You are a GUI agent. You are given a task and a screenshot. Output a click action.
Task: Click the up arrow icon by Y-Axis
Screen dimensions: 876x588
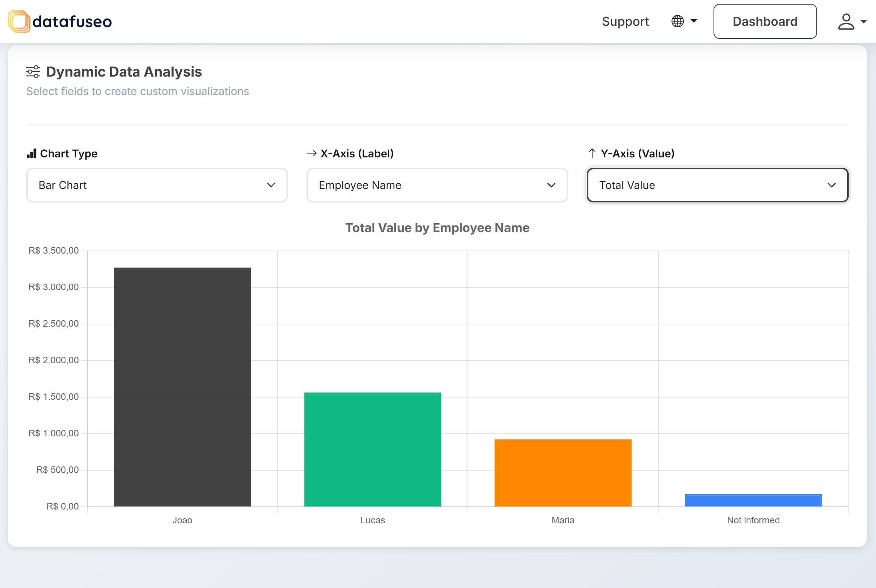tap(592, 154)
